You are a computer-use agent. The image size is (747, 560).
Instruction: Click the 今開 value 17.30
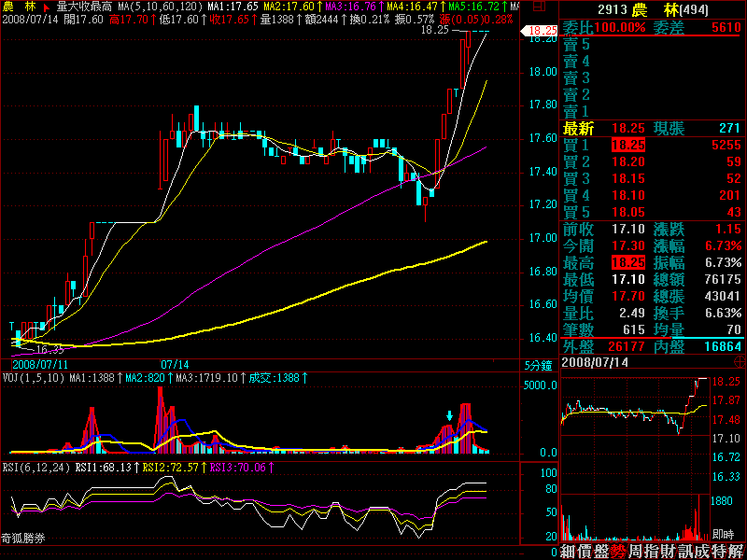[x=627, y=245]
